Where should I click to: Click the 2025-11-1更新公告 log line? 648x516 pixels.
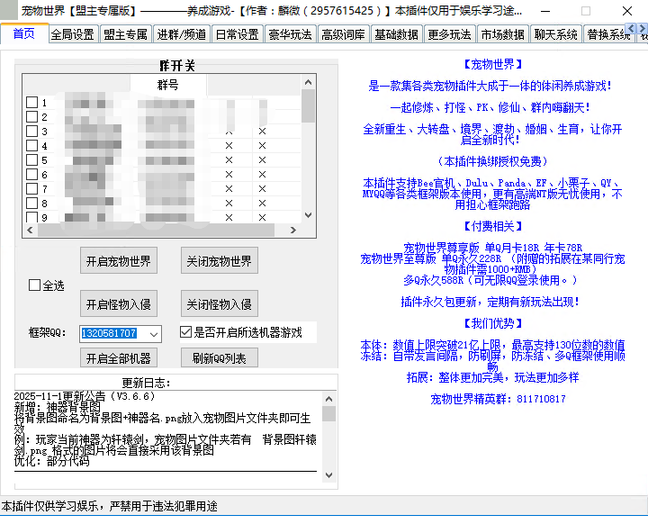tap(84, 396)
